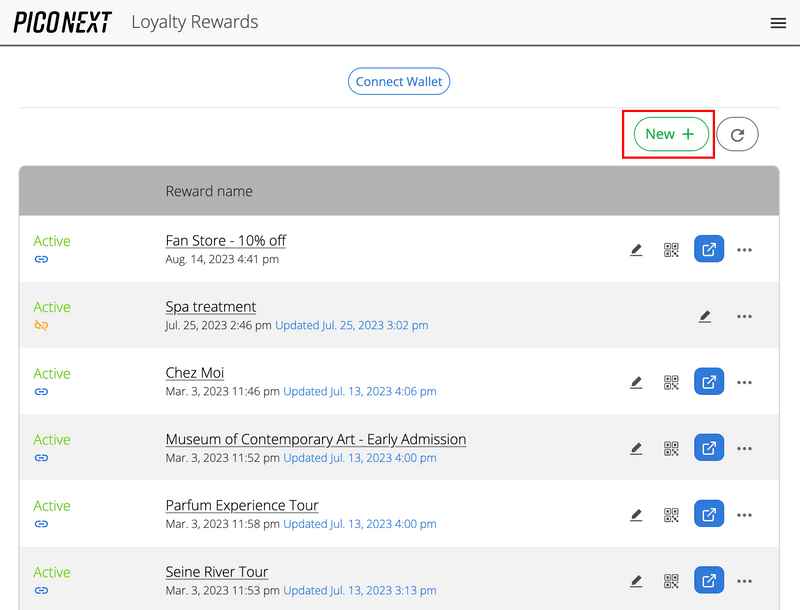800x610 pixels.
Task: Click the Spa treatment reward name
Action: 211,307
